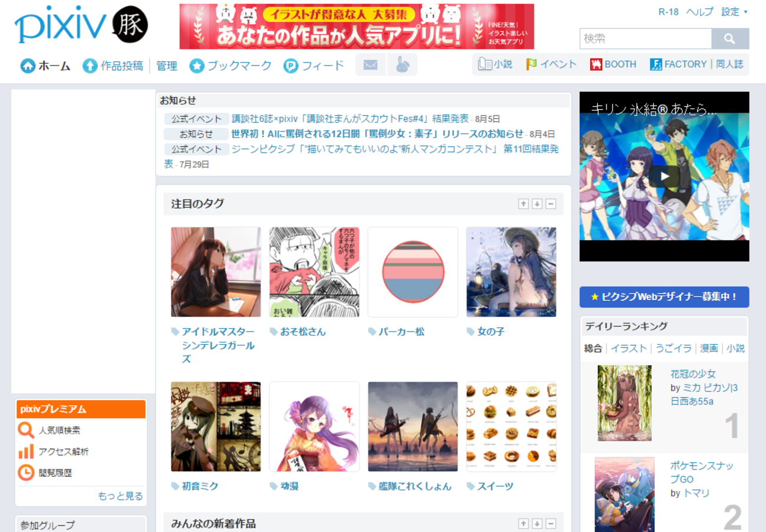The image size is (766, 532).
Task: Click the アクセス解析 bar chart icon
Action: point(26,451)
